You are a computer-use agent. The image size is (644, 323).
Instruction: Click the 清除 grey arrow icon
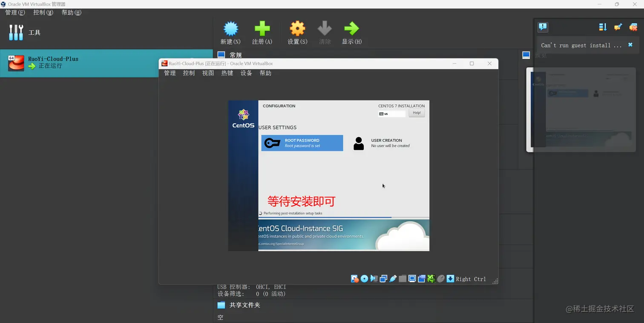pyautogui.click(x=325, y=29)
